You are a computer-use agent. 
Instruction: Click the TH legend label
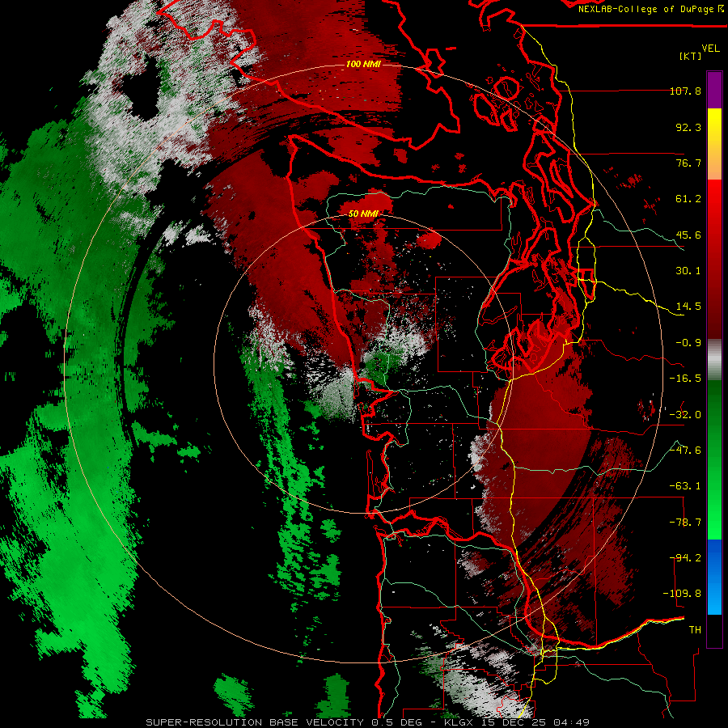click(x=695, y=630)
